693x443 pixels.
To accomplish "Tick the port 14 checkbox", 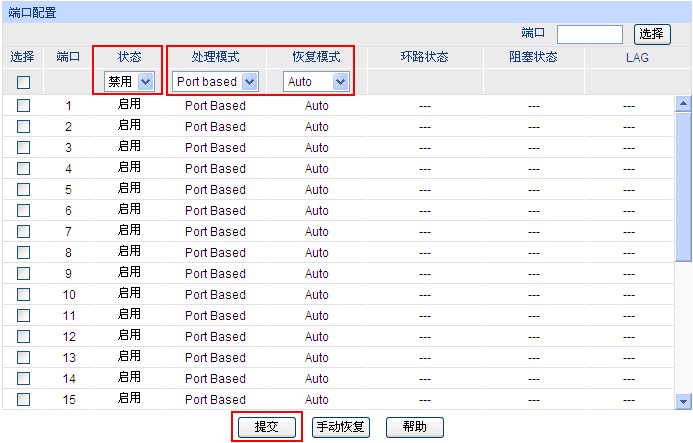I will [23, 378].
